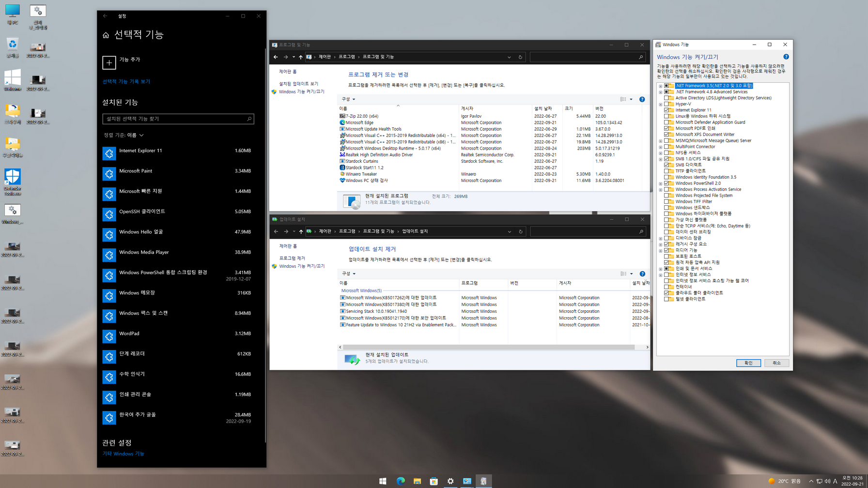Expand Windows PowerShell 2.0 tree node
Image resolution: width=868 pixels, height=488 pixels.
(x=661, y=183)
